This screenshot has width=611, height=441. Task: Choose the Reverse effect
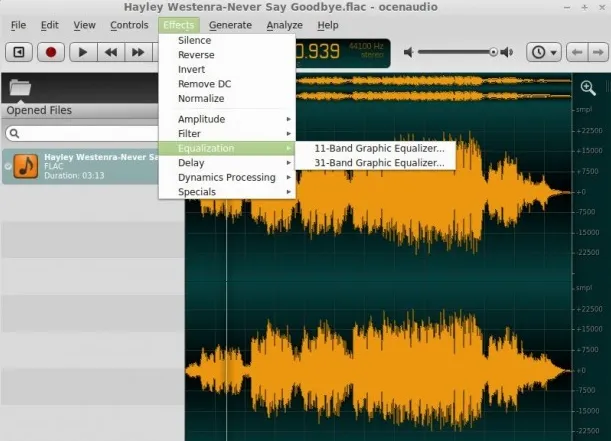click(x=227, y=55)
